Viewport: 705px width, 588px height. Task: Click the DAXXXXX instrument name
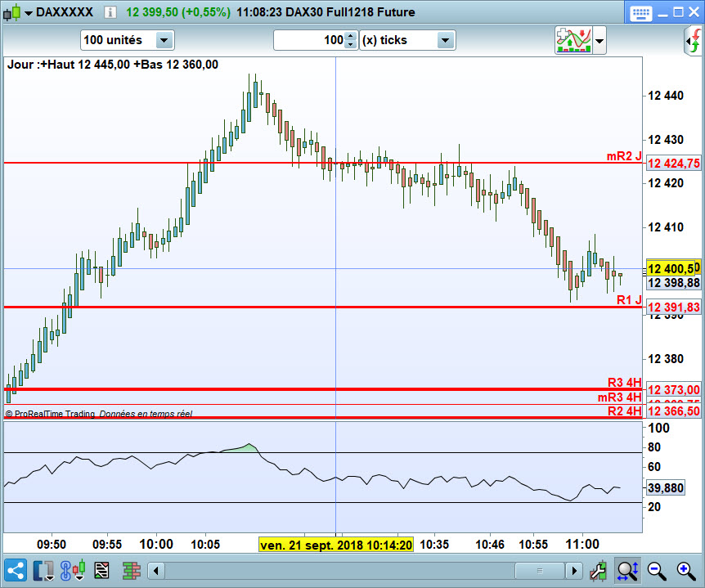65,12
